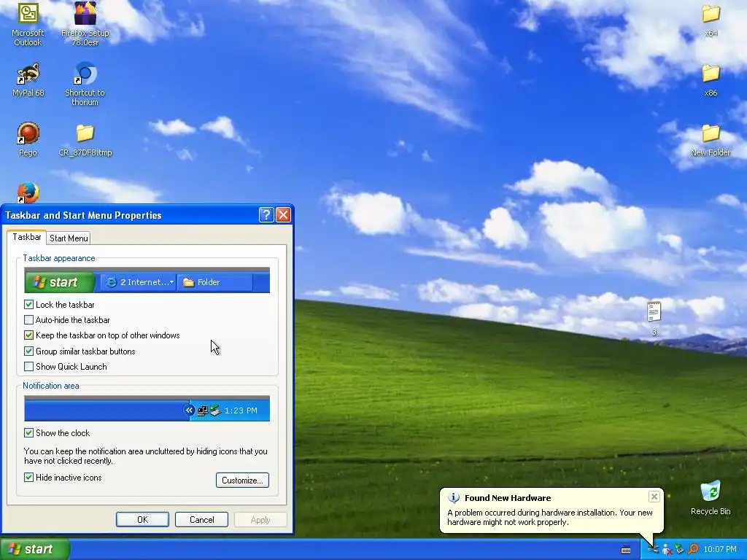The image size is (747, 560).
Task: Switch to the Taskbar tab
Action: coord(27,237)
